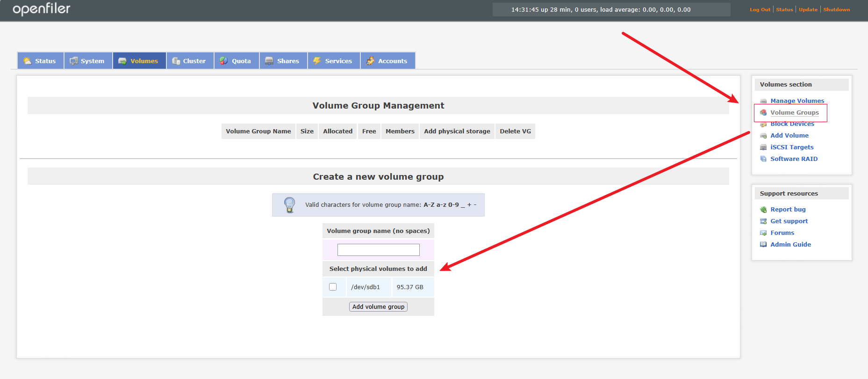Click the Forums icon
The image size is (868, 379).
point(763,233)
